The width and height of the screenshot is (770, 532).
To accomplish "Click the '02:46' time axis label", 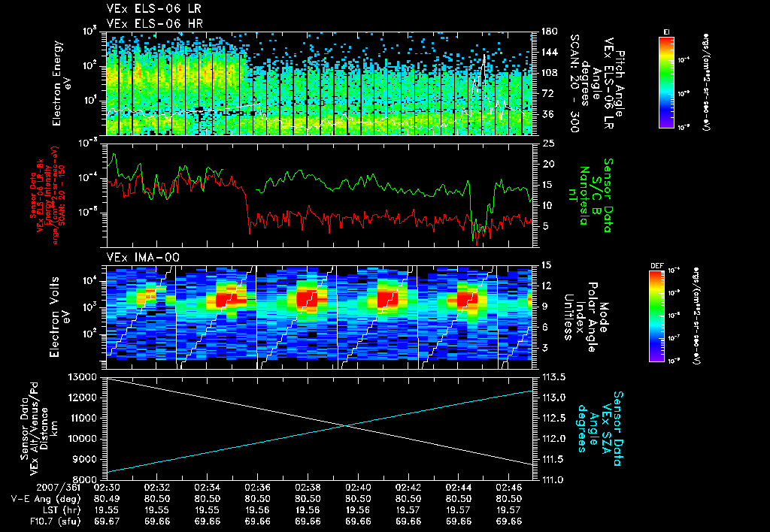I will point(509,488).
